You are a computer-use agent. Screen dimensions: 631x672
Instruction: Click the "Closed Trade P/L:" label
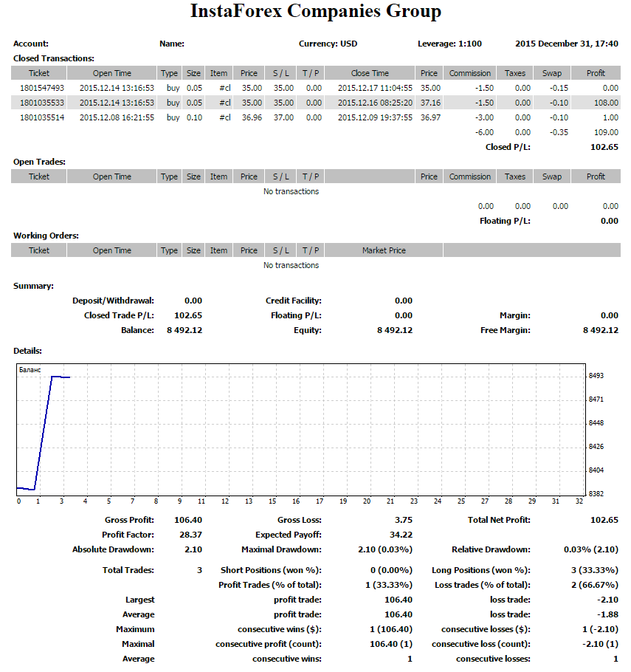pos(119,315)
